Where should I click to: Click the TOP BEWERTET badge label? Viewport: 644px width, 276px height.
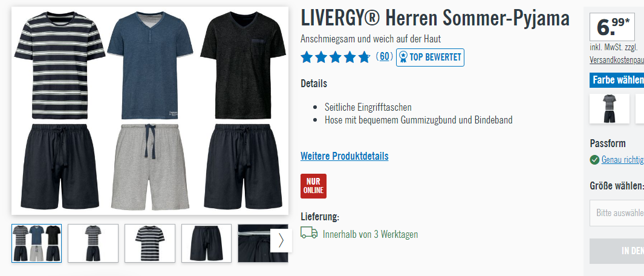point(435,57)
